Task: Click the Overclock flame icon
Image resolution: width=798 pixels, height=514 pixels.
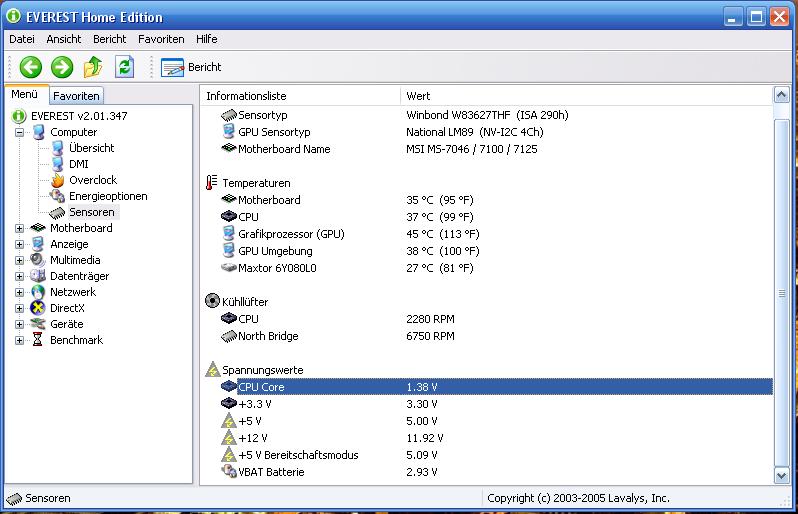Action: coord(58,180)
